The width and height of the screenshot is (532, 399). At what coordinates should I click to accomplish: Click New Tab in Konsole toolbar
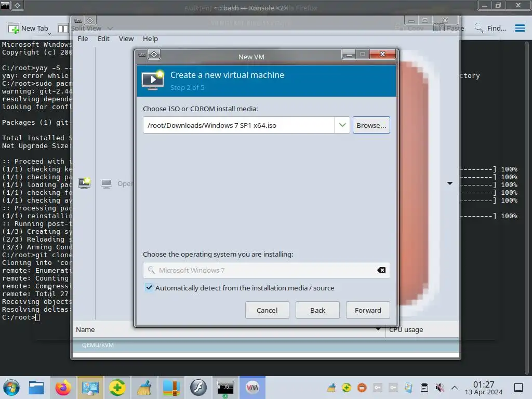pyautogui.click(x=29, y=29)
